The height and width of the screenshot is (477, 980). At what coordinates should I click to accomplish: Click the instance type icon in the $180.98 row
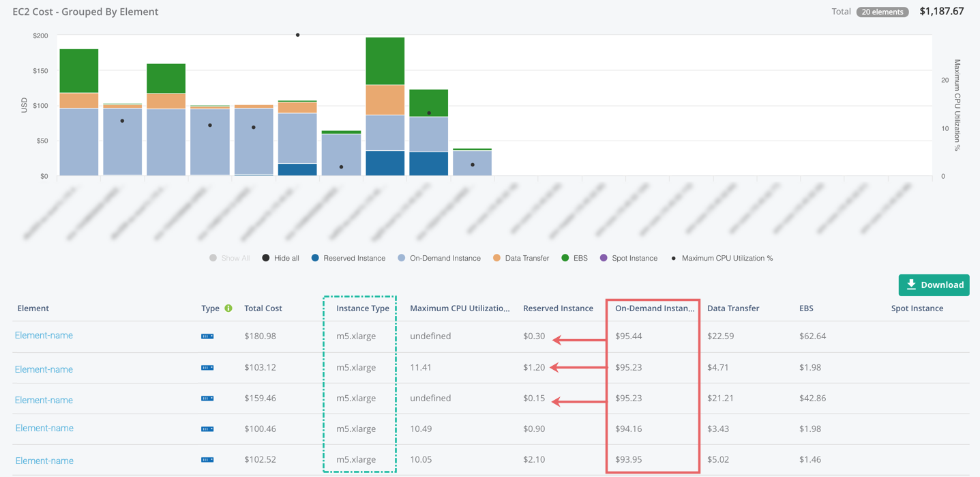(x=207, y=336)
